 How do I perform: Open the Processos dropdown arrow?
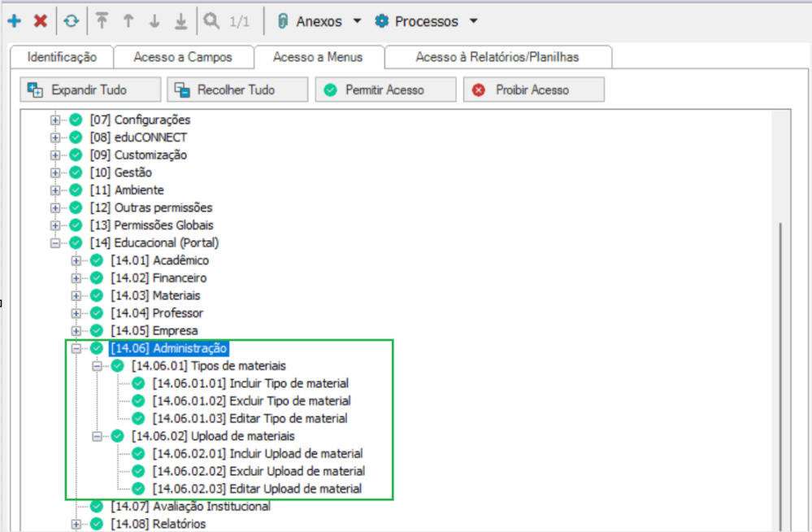pyautogui.click(x=473, y=21)
